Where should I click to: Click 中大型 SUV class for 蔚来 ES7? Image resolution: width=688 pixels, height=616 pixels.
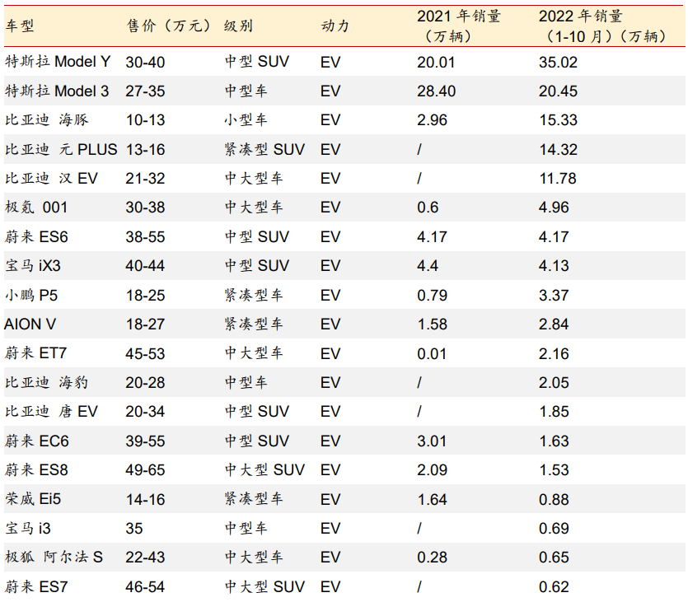[x=264, y=586]
